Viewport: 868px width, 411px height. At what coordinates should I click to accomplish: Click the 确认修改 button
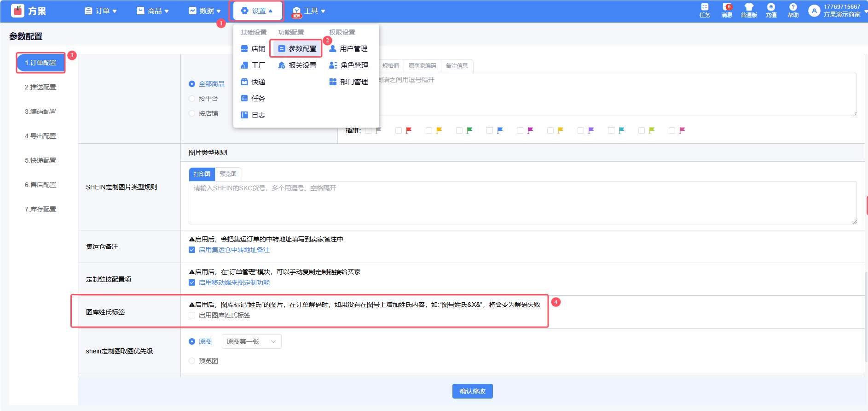coord(472,391)
